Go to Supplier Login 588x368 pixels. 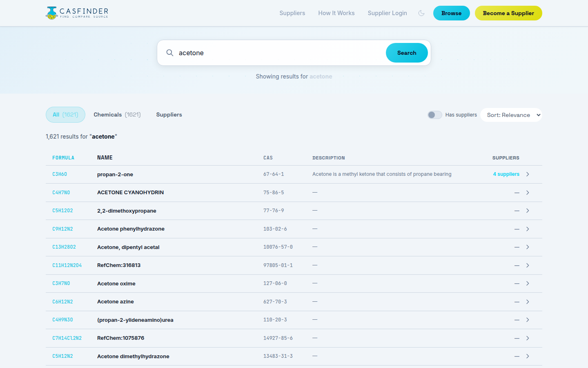[387, 13]
